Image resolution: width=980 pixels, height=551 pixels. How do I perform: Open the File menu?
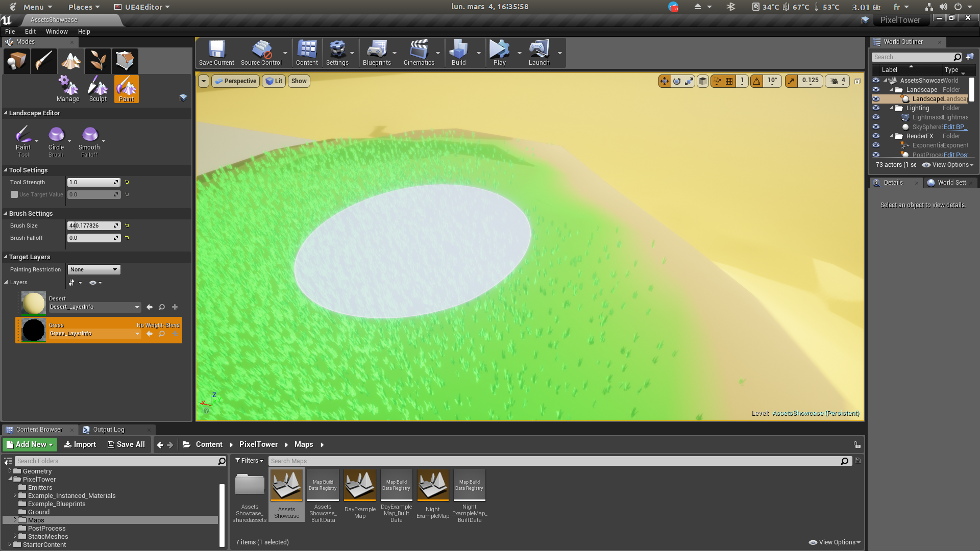[10, 31]
